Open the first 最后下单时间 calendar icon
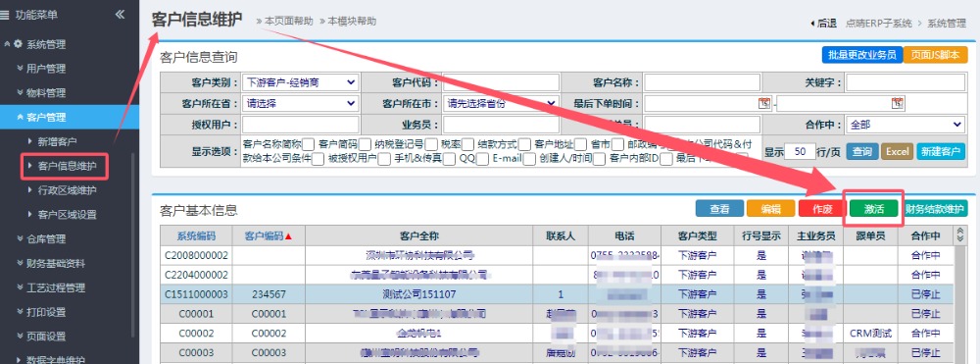 pyautogui.click(x=763, y=103)
